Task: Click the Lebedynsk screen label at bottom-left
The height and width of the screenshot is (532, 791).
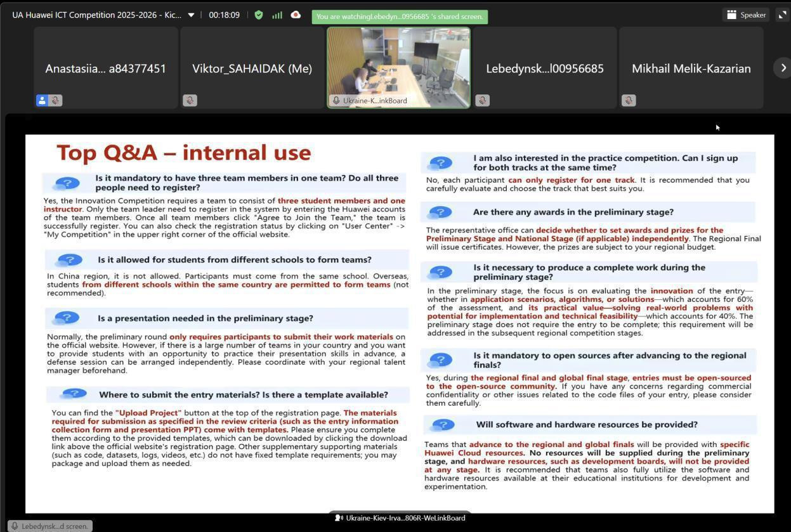Action: pos(49,526)
